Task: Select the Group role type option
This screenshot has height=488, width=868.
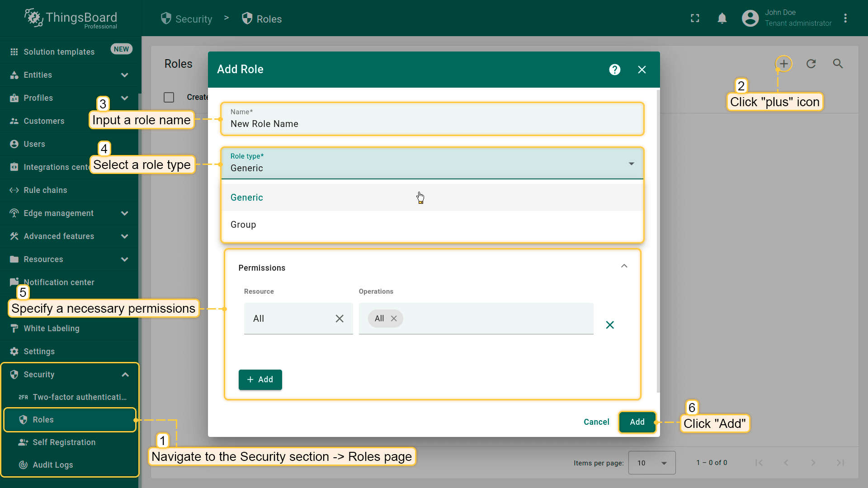Action: (243, 225)
